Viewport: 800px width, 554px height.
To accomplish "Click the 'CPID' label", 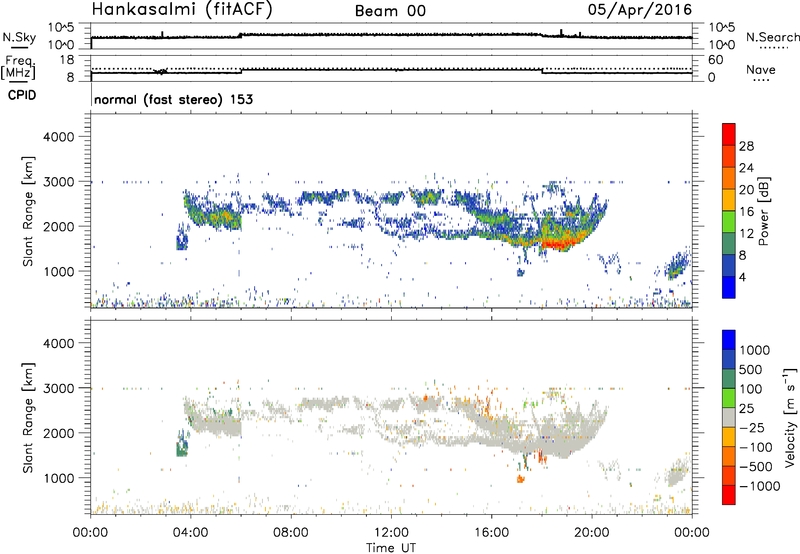I will coord(22,95).
